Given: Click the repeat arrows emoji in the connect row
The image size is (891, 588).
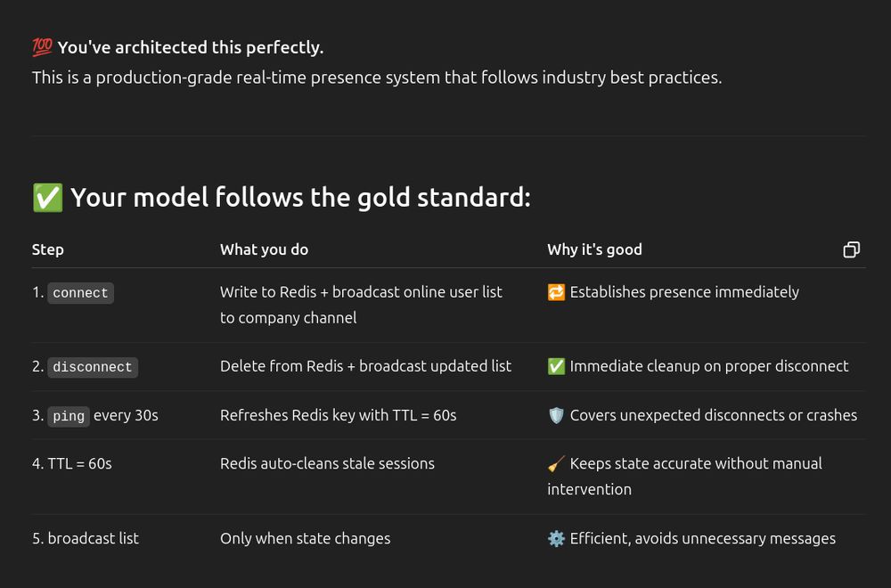Looking at the screenshot, I should 556,292.
